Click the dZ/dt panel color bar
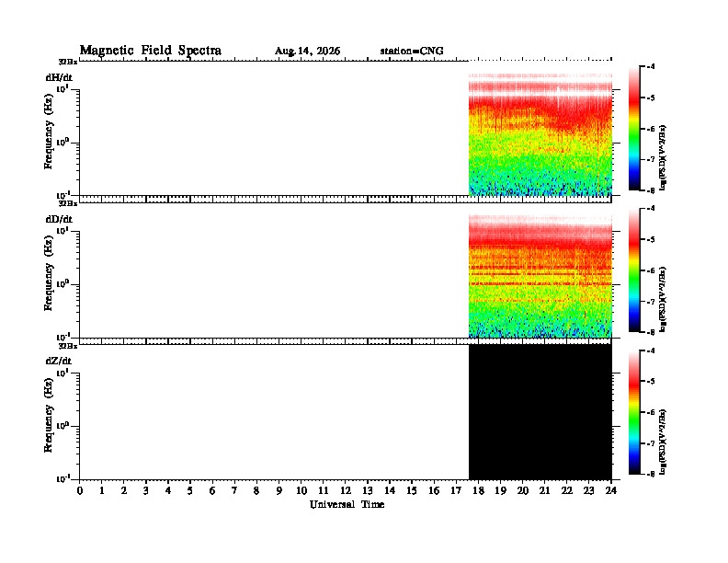Viewport: 728px width, 563px height. pyautogui.click(x=634, y=411)
